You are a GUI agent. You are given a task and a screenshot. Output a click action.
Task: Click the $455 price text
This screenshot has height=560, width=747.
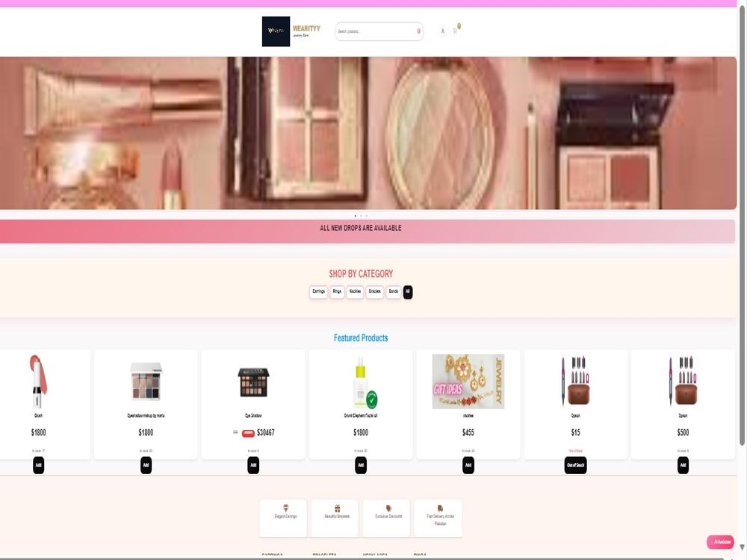pos(468,433)
